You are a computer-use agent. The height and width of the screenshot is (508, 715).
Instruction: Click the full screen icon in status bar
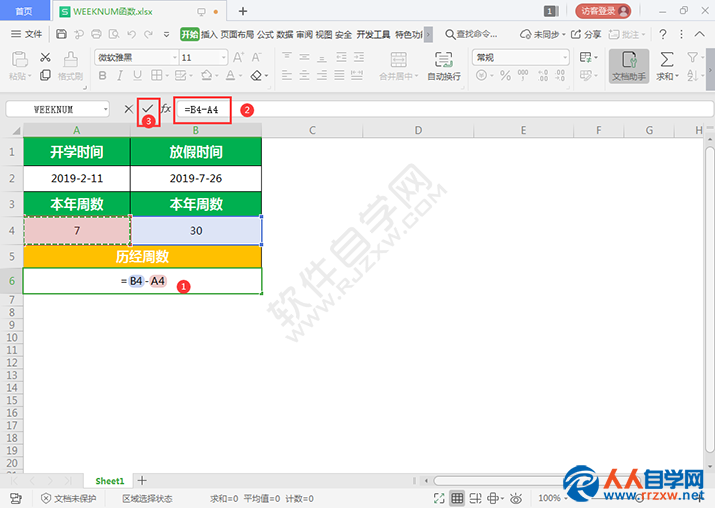click(439, 498)
